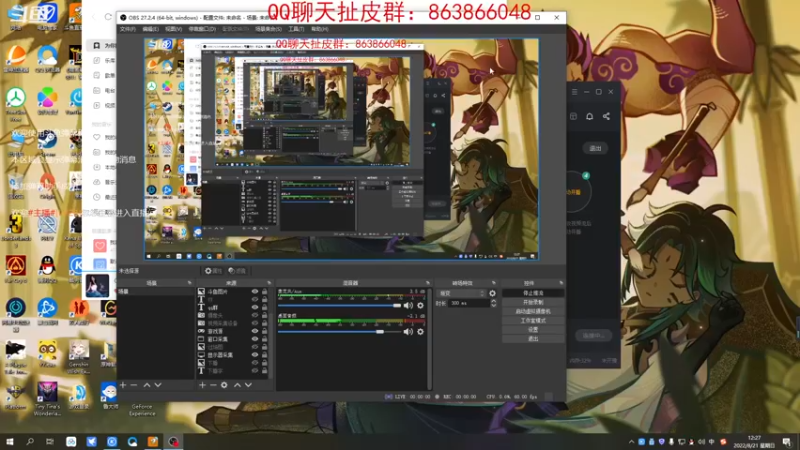This screenshot has height=450, width=800.
Task: Select the OBS icon on the taskbar
Action: (x=173, y=441)
